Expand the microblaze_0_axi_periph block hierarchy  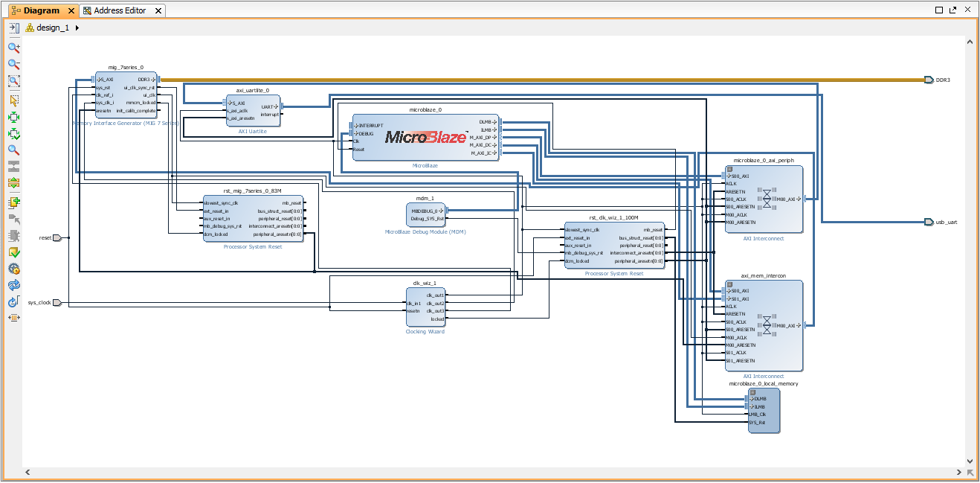(730, 169)
